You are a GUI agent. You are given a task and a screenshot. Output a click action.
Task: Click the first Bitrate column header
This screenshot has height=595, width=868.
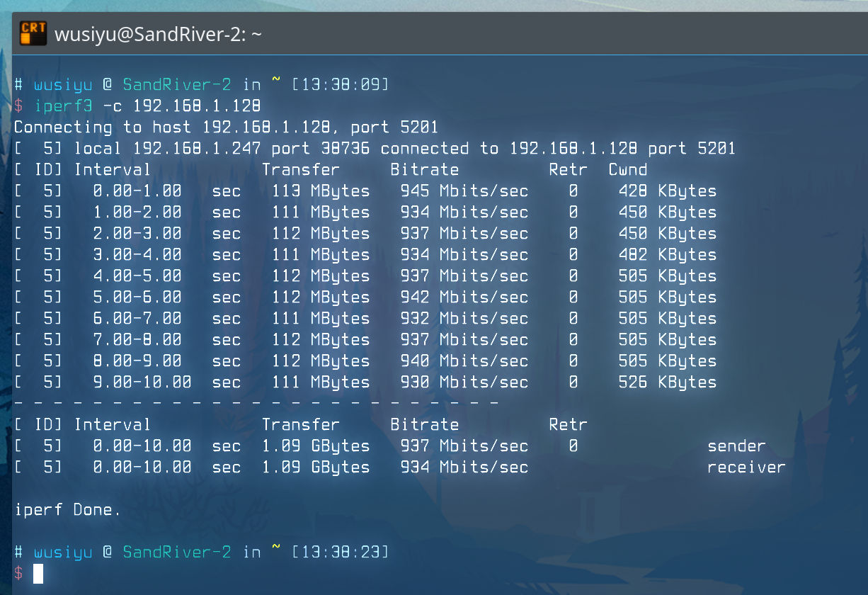[x=425, y=170]
